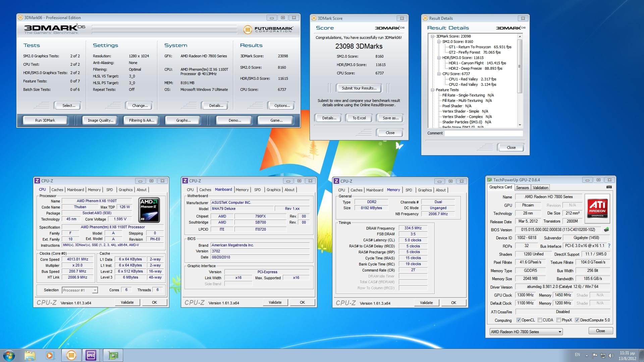Click the GPU-Z BIOS save chip icon

606,230
